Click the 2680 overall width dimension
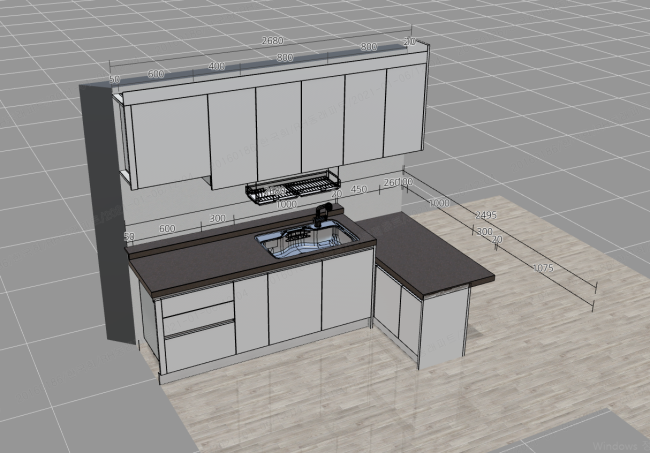The image size is (650, 453). pos(272,40)
